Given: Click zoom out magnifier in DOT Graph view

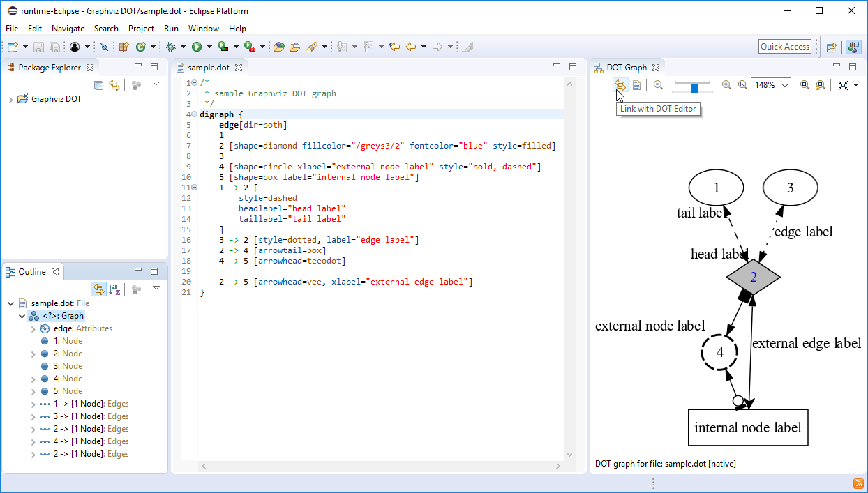Looking at the screenshot, I should tap(658, 85).
